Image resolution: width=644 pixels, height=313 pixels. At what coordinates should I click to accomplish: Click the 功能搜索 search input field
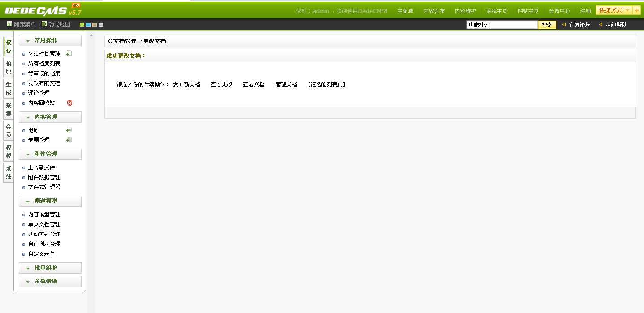[x=502, y=25]
